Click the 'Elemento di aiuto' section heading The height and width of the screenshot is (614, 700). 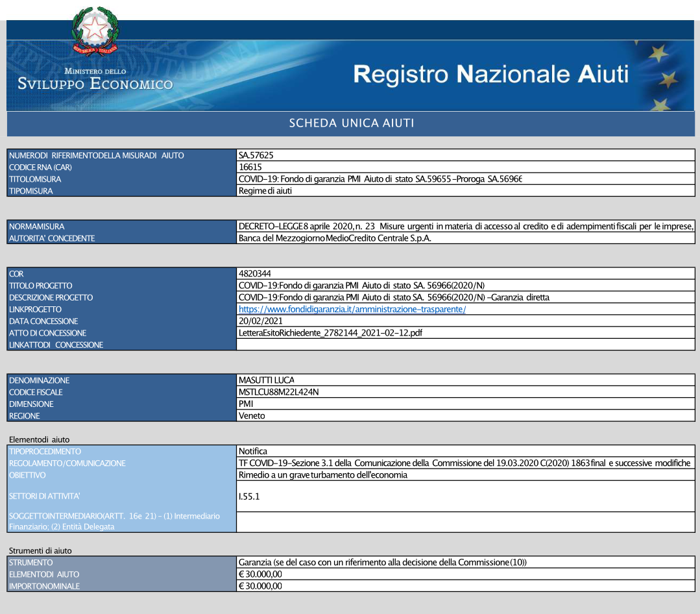click(x=40, y=439)
